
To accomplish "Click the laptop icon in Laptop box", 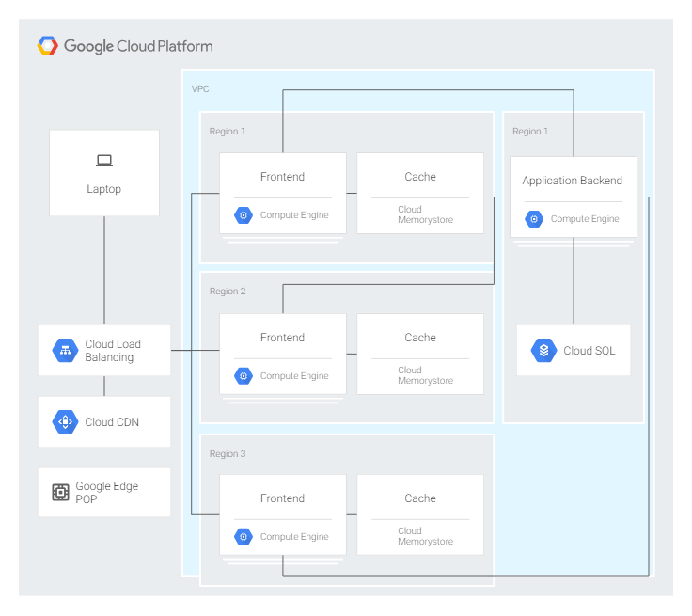I will tap(104, 160).
